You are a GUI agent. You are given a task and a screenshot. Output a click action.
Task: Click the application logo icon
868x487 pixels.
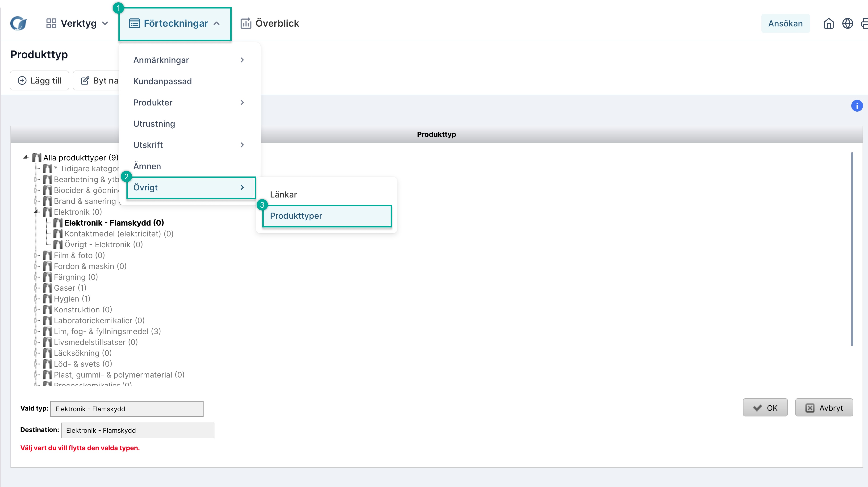(x=19, y=24)
